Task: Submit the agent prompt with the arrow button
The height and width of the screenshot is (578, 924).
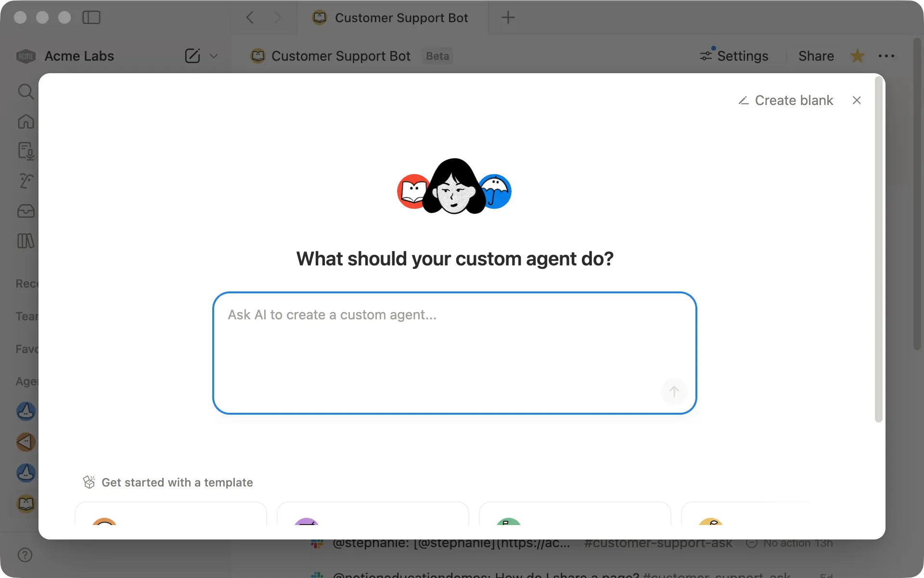Action: [x=674, y=392]
